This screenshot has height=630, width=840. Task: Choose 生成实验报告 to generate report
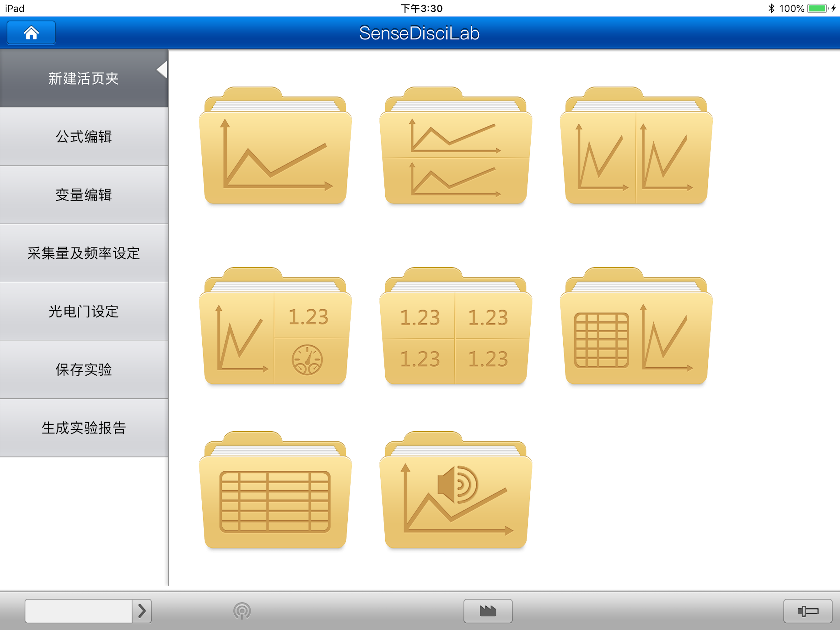tap(84, 428)
